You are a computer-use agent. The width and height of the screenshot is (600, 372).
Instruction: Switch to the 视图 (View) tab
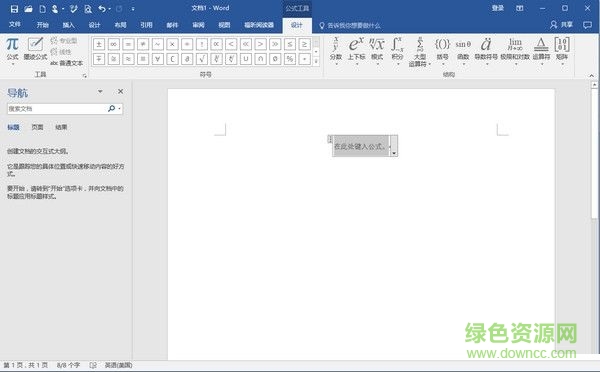click(x=224, y=25)
